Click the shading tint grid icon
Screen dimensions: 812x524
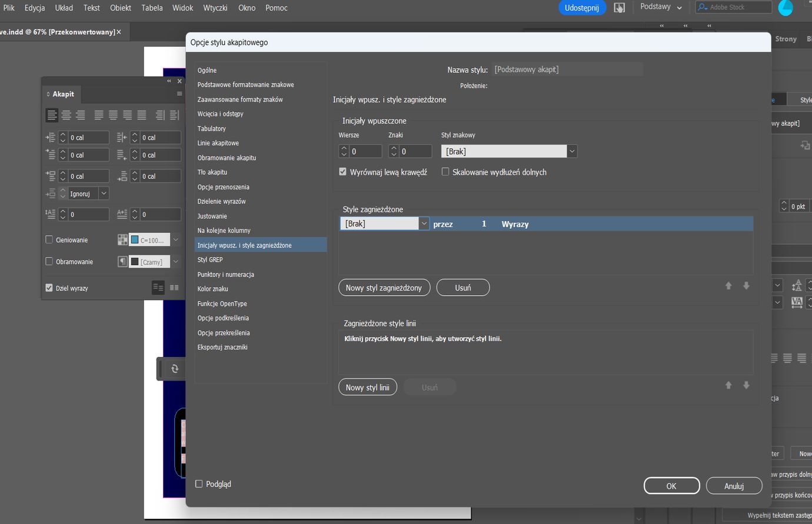(122, 240)
